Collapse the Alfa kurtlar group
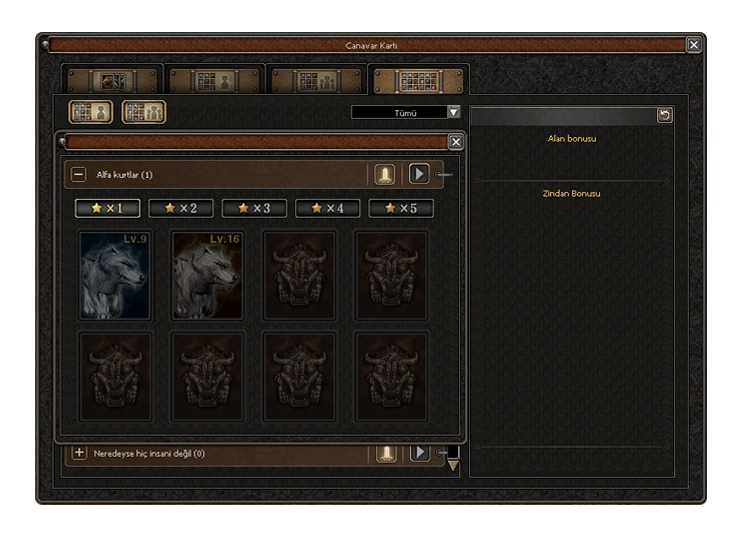 [78, 174]
